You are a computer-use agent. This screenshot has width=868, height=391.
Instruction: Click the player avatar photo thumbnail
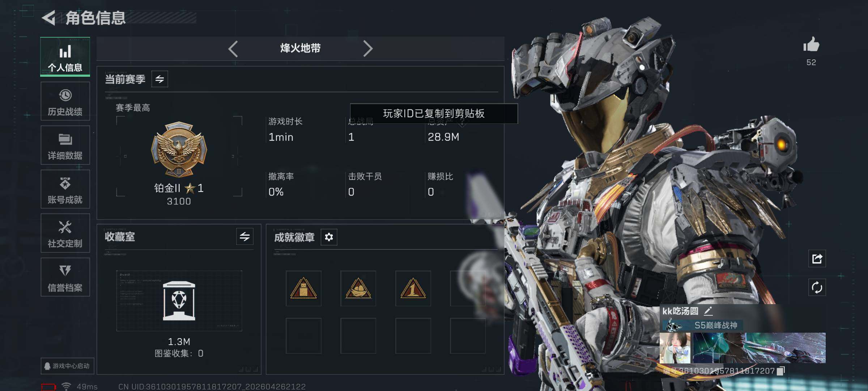[675, 348]
